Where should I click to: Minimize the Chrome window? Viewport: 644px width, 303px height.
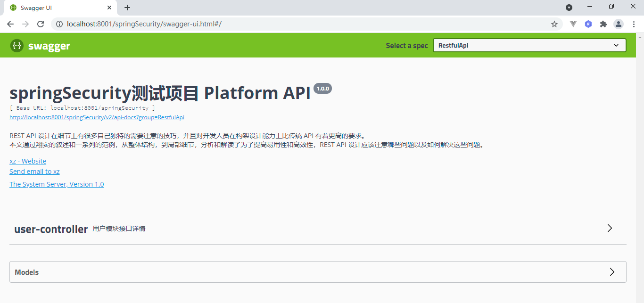590,7
